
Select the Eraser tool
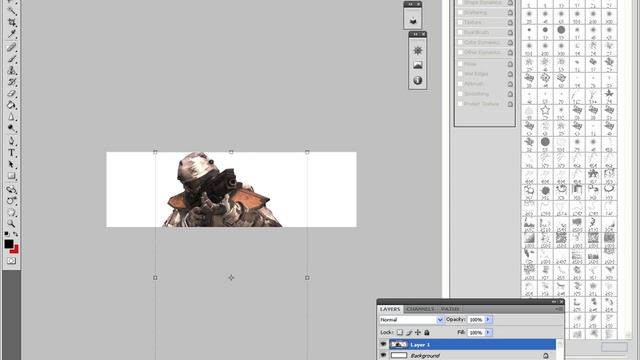[x=11, y=93]
